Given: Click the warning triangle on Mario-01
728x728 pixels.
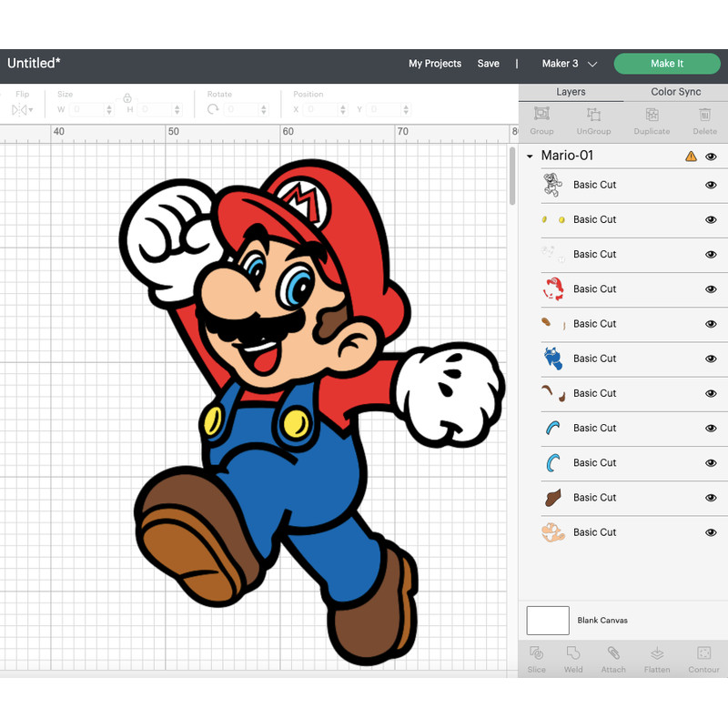Looking at the screenshot, I should tap(690, 156).
